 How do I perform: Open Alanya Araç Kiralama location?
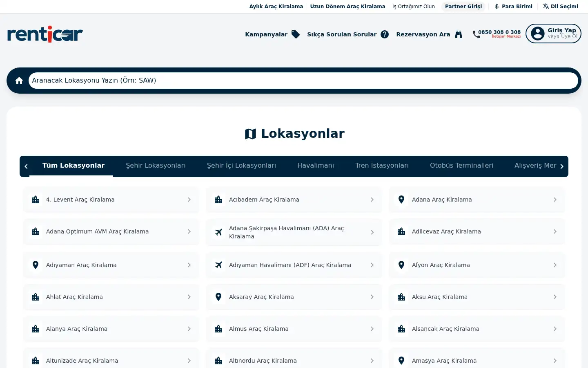(111, 329)
